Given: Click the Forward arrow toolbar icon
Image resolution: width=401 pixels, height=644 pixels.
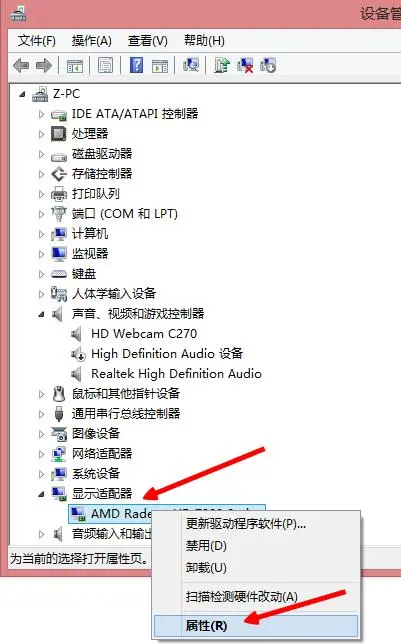Looking at the screenshot, I should pos(44,65).
